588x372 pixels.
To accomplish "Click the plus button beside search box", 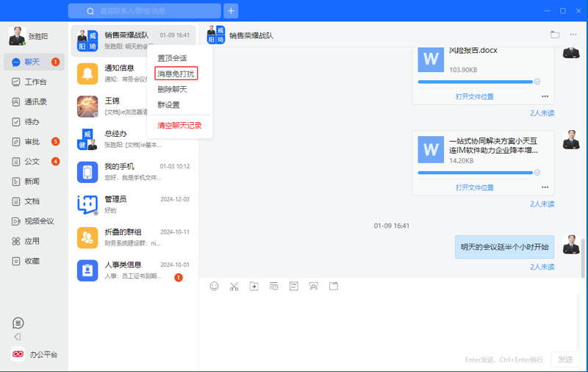I will click(x=231, y=11).
